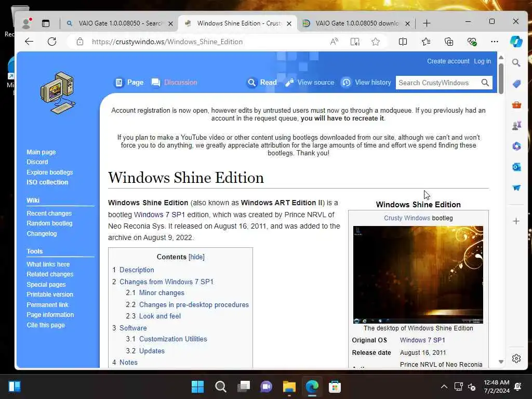This screenshot has width=532, height=399.
Task: Reload the page with refresh icon
Action: pyautogui.click(x=52, y=42)
